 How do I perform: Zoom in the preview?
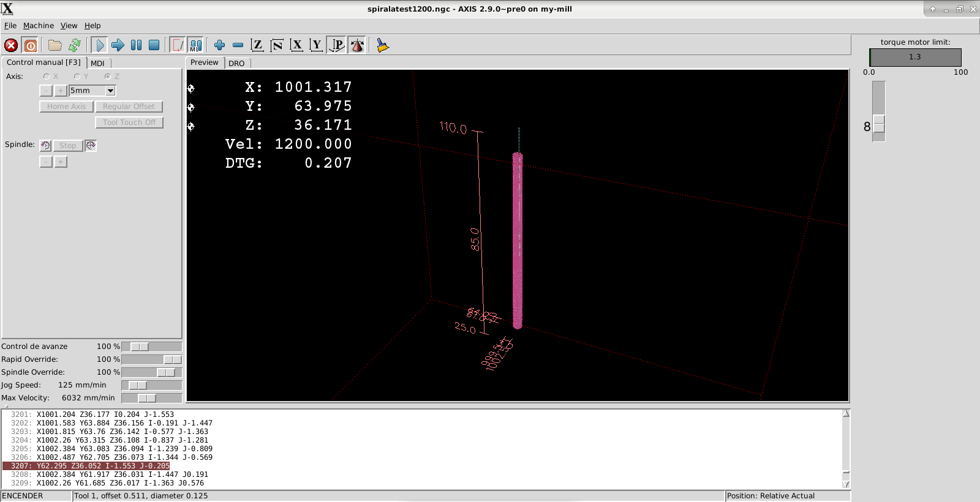point(219,45)
